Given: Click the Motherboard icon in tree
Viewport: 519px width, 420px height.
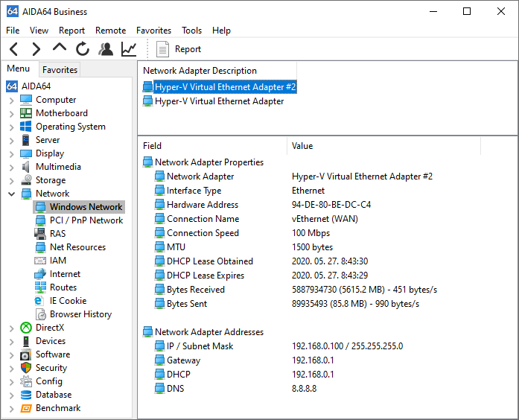Looking at the screenshot, I should click(26, 113).
